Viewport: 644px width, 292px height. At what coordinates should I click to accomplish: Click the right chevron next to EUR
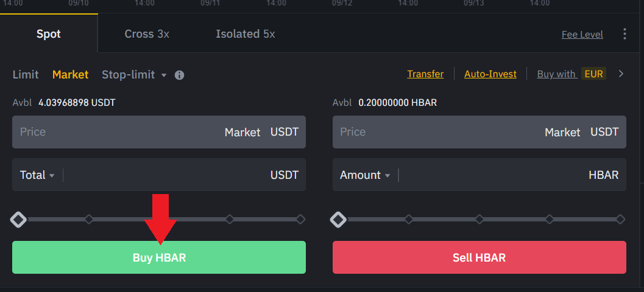[x=621, y=74]
